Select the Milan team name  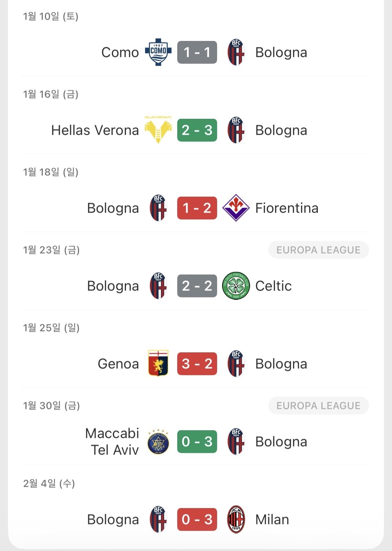(272, 519)
